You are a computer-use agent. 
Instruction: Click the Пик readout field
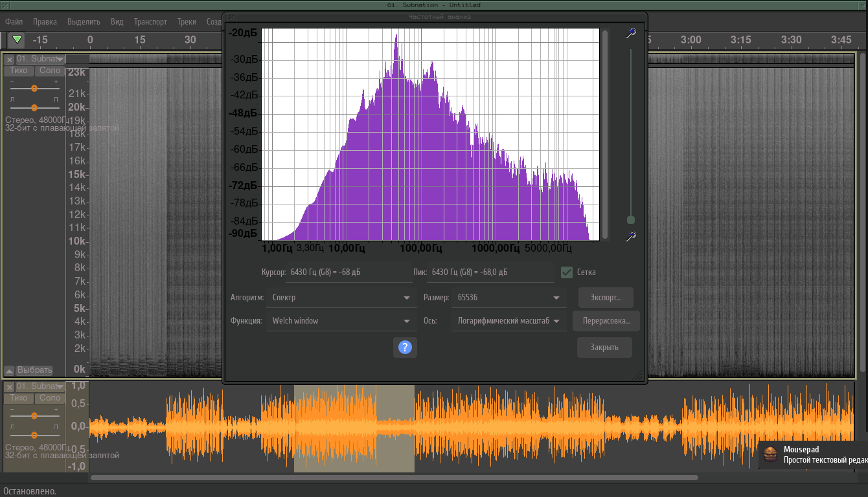[x=491, y=272]
